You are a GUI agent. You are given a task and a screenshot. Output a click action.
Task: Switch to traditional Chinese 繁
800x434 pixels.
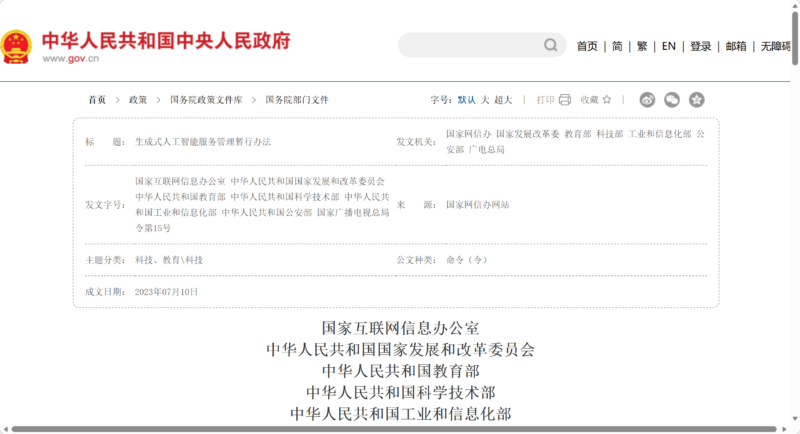pyautogui.click(x=642, y=46)
